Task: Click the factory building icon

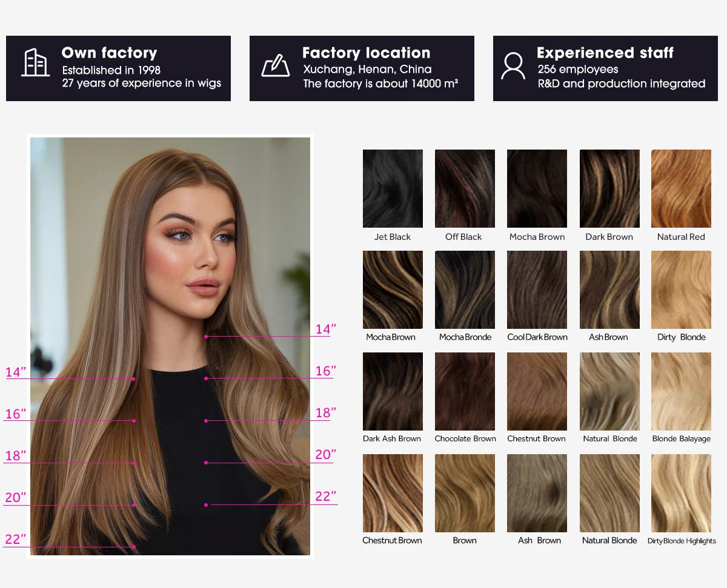Action: point(35,63)
